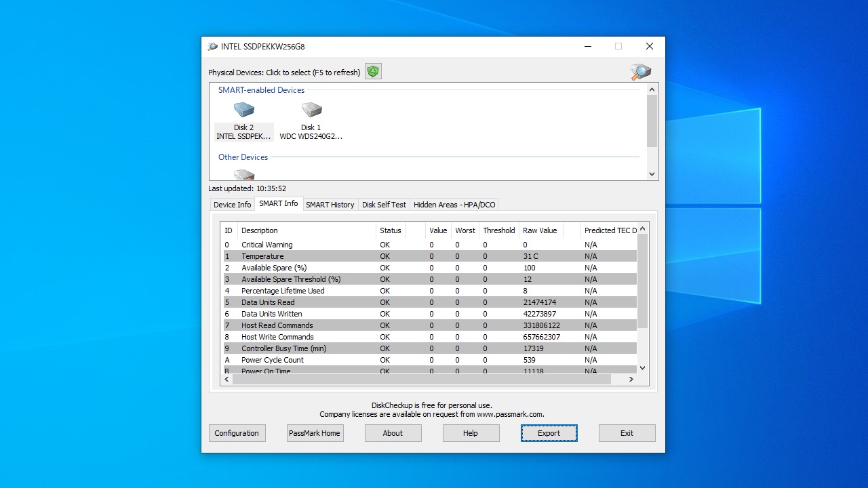This screenshot has width=868, height=488.
Task: Sort by ID column header
Action: (229, 230)
